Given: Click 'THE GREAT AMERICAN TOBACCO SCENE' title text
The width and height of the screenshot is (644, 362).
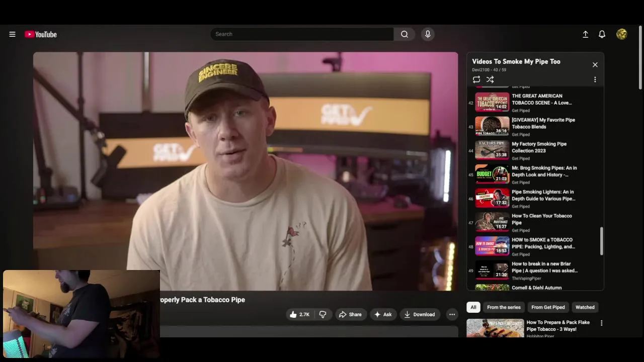Looking at the screenshot, I should (542, 99).
